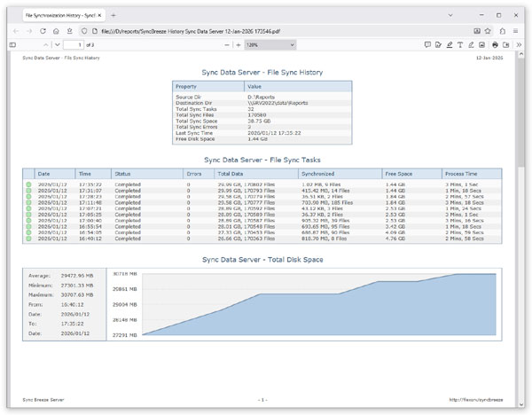Save the PDF document

[506, 45]
